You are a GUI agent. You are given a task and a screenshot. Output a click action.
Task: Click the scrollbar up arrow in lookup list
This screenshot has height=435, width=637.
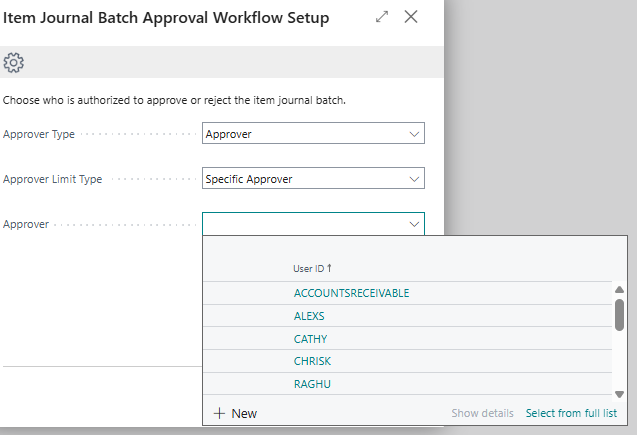click(x=619, y=290)
